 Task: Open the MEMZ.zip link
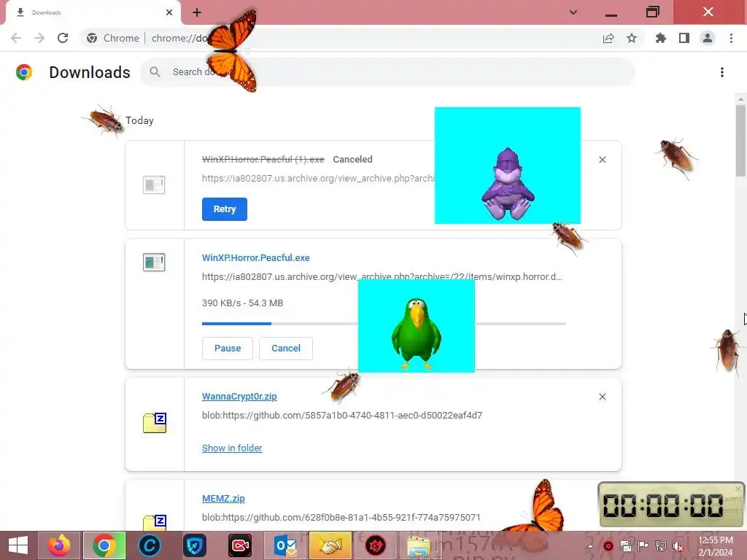(x=223, y=499)
